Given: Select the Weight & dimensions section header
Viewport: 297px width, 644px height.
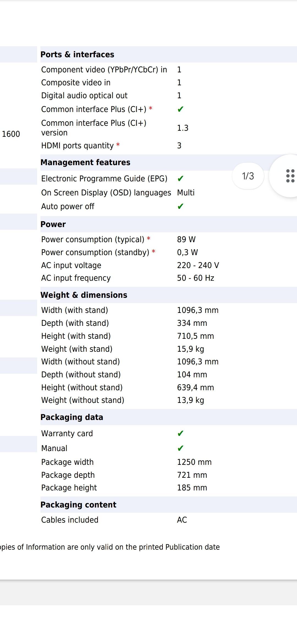Looking at the screenshot, I should pyautogui.click(x=84, y=295).
